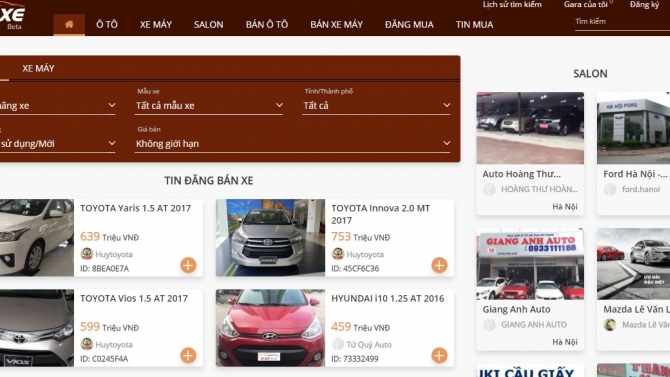Open the Toyota Yaris car photo

37,237
